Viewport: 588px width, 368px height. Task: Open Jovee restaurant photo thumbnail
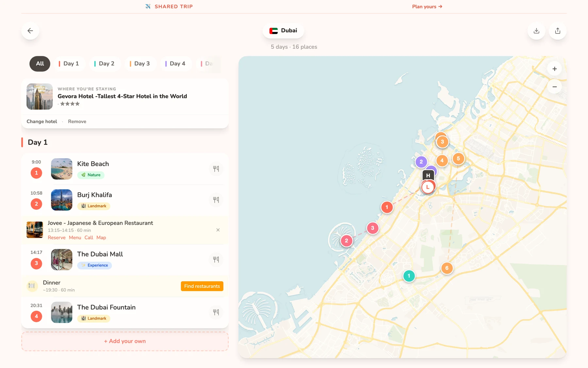(35, 230)
